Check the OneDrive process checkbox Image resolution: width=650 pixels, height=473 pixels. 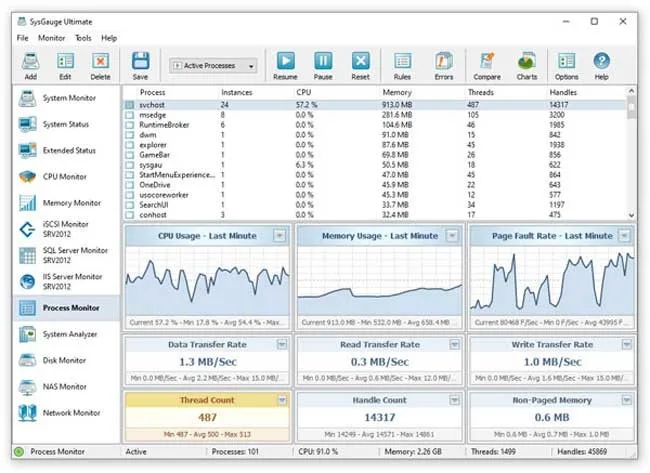click(130, 185)
